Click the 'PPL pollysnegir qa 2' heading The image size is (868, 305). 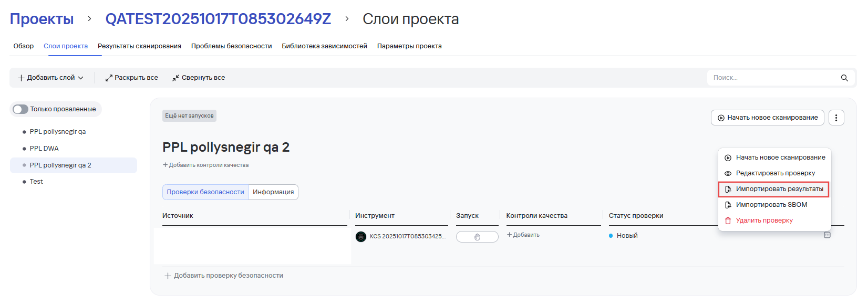tap(226, 147)
